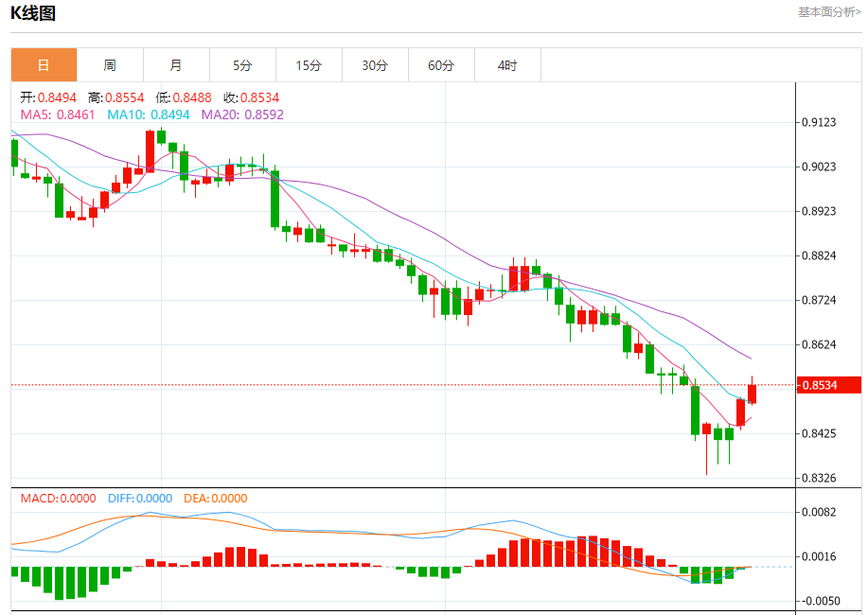Switch to the 月 monthly tab
Image resolution: width=868 pixels, height=615 pixels.
click(x=176, y=65)
